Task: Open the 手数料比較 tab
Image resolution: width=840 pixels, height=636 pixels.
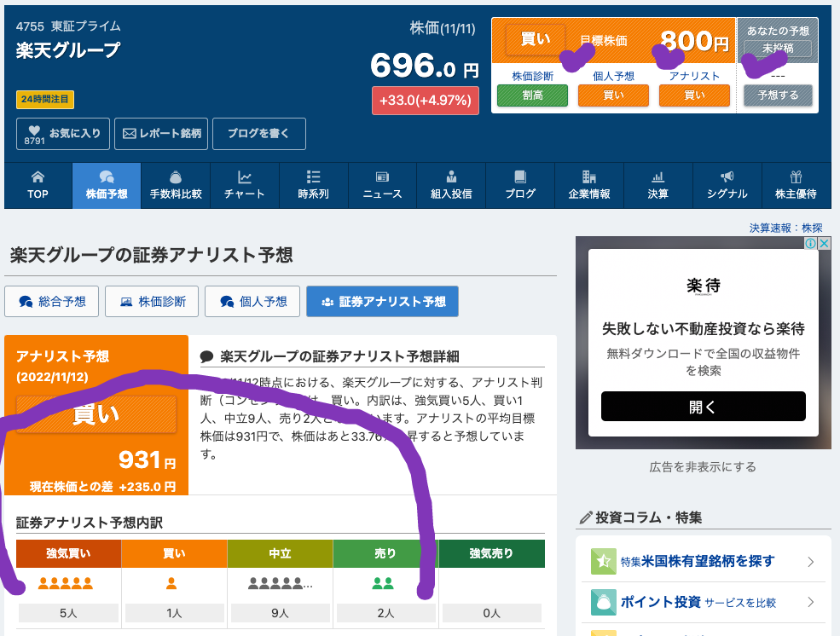Action: (176, 185)
